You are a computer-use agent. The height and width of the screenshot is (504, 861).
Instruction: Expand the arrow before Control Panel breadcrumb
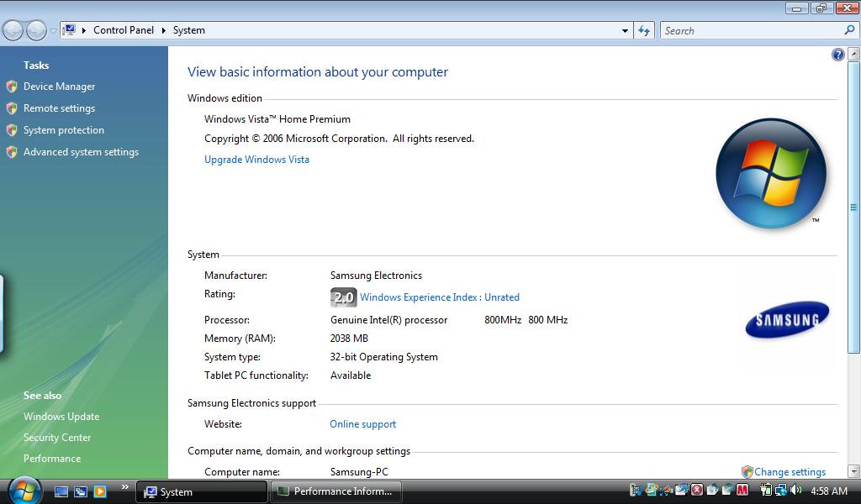pos(84,30)
